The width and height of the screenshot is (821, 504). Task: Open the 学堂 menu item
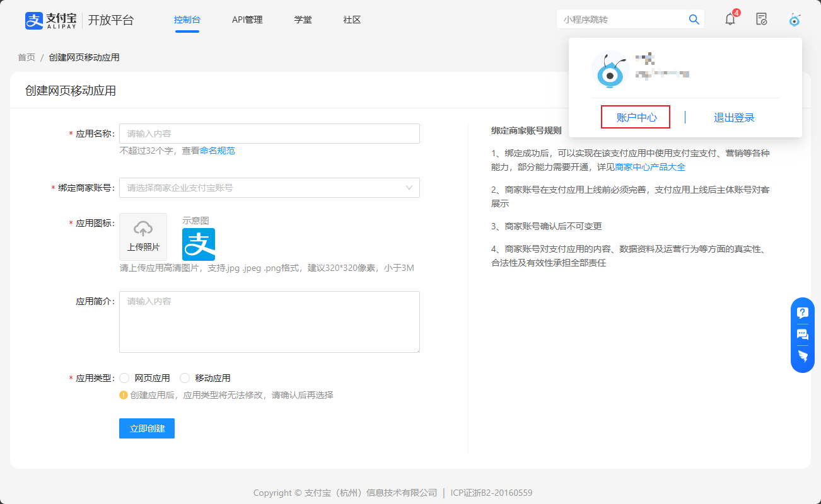(303, 20)
